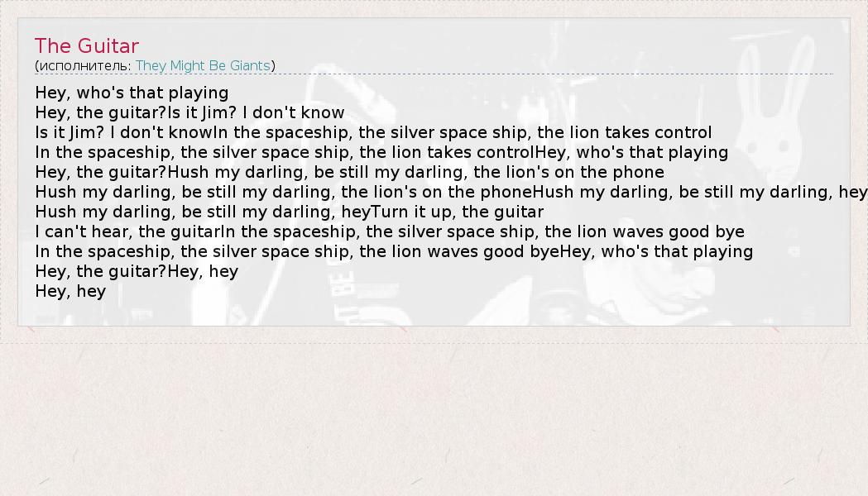Click the first lyric line Hey, who's that playing

pos(132,93)
